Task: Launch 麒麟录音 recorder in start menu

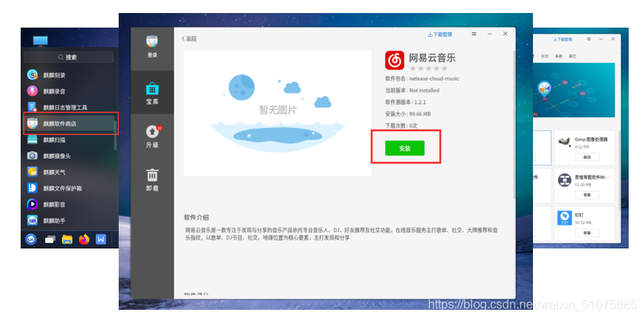Action: tap(70, 90)
